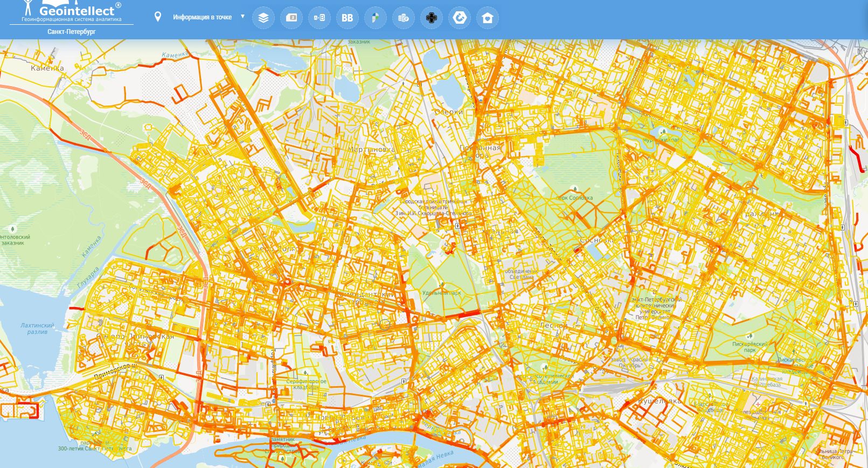Click the 'Юнтоловский заказник' label on map
868x468 pixels.
pos(15,240)
